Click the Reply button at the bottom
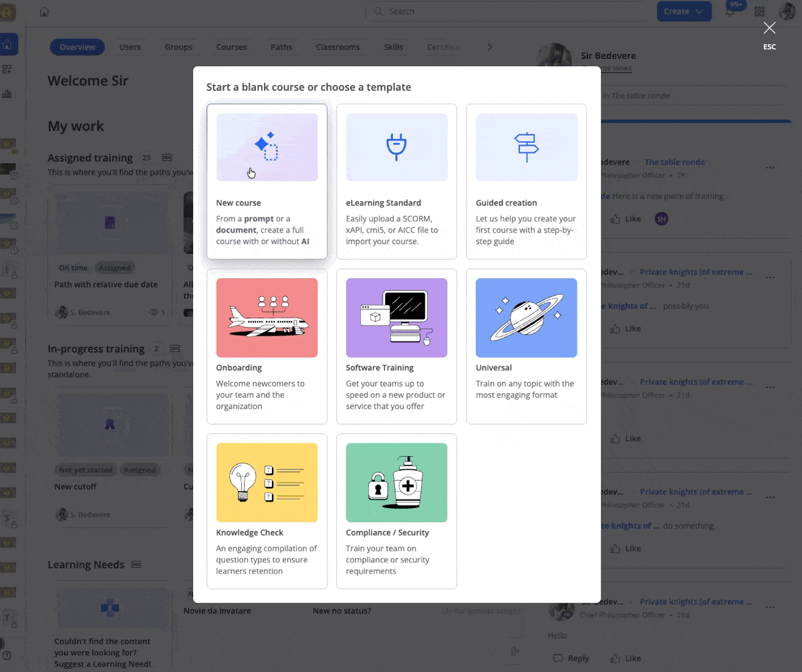 (x=571, y=658)
